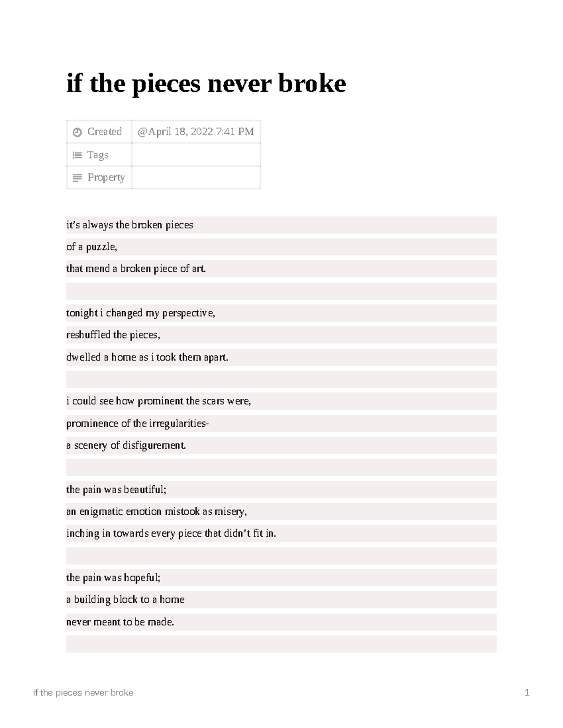563x728 pixels.
Task: Click the list icon beside Tags
Action: [x=77, y=155]
